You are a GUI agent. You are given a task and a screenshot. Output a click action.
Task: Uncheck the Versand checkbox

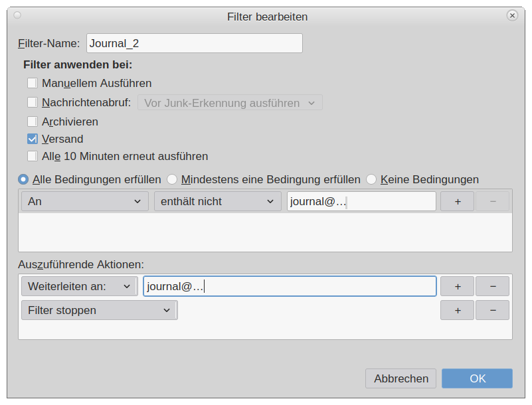pyautogui.click(x=33, y=139)
